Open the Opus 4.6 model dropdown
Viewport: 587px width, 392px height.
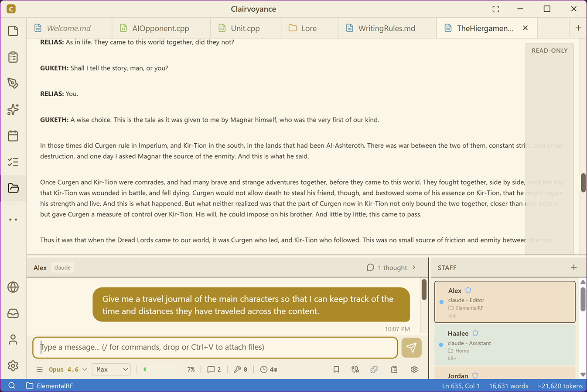[68, 369]
